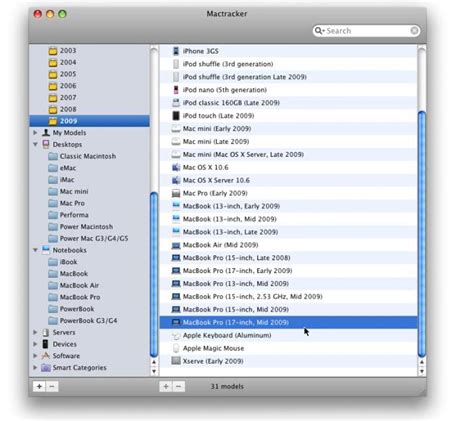The height and width of the screenshot is (421, 474).
Task: Open the eMac folder
Action: [62, 168]
